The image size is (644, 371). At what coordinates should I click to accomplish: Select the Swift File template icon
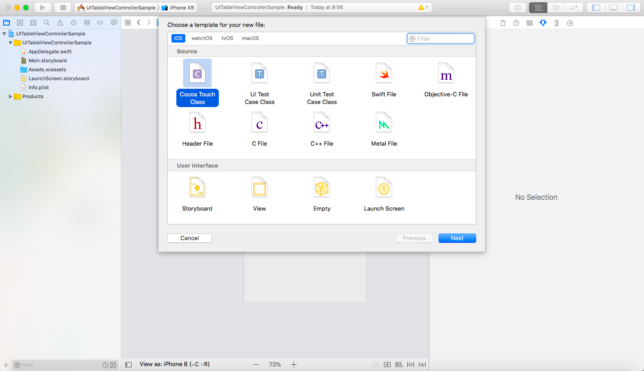(384, 74)
